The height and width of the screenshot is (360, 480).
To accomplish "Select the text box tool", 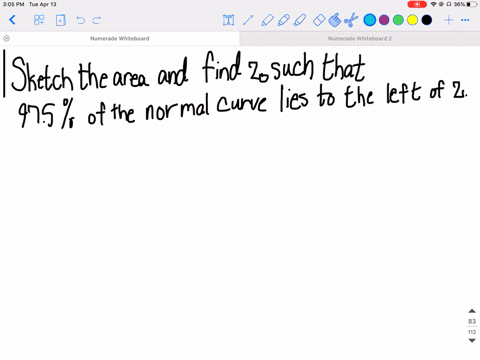I will pyautogui.click(x=228, y=20).
